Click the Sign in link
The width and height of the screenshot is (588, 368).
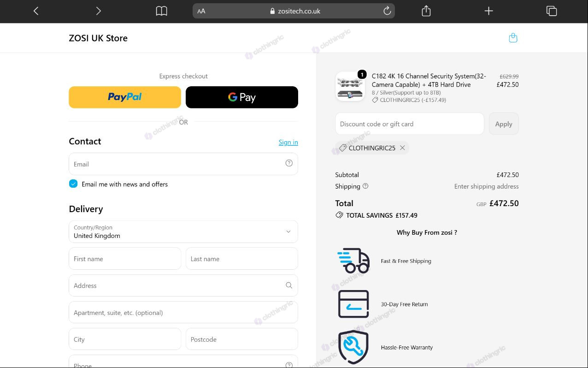[288, 142]
